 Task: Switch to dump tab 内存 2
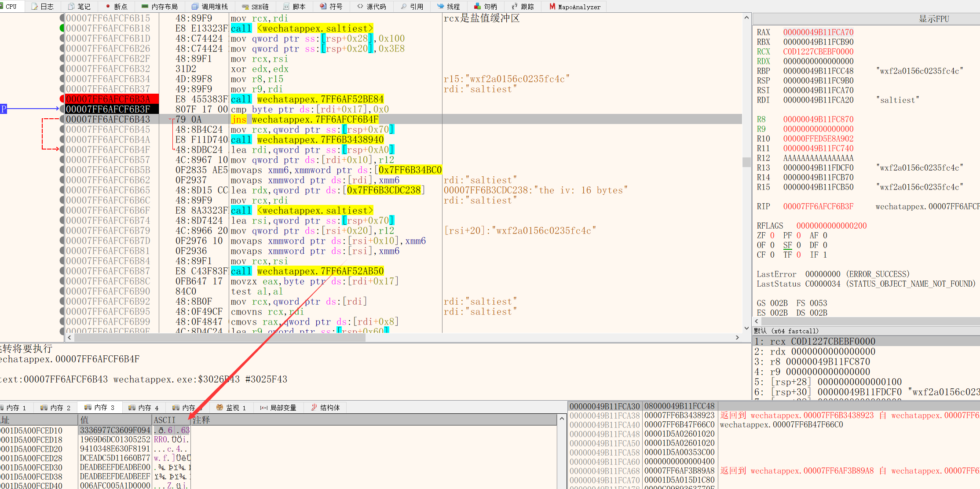[56, 408]
